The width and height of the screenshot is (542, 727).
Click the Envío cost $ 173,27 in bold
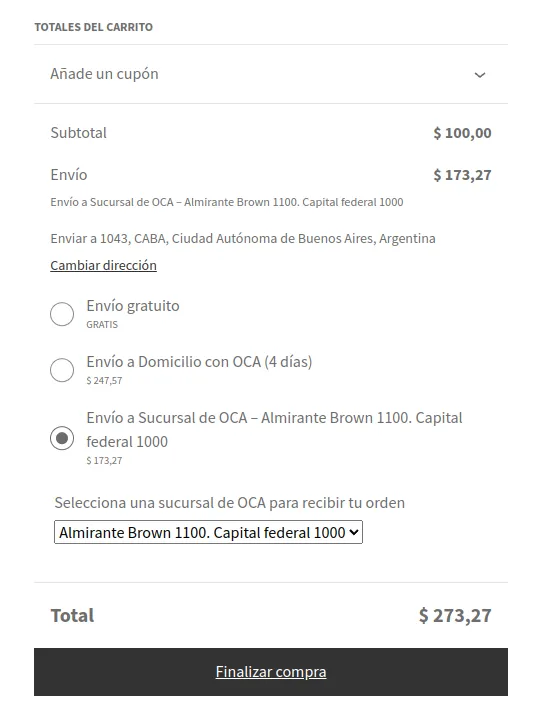[462, 175]
